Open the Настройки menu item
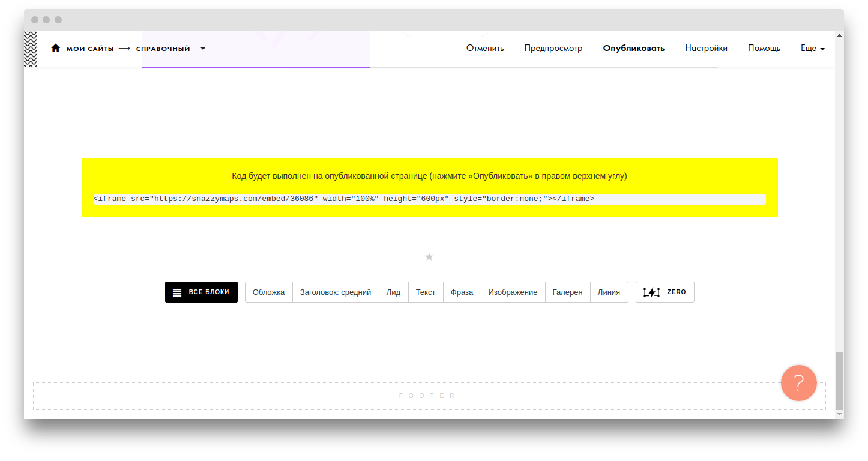This screenshot has height=461, width=868. [707, 49]
